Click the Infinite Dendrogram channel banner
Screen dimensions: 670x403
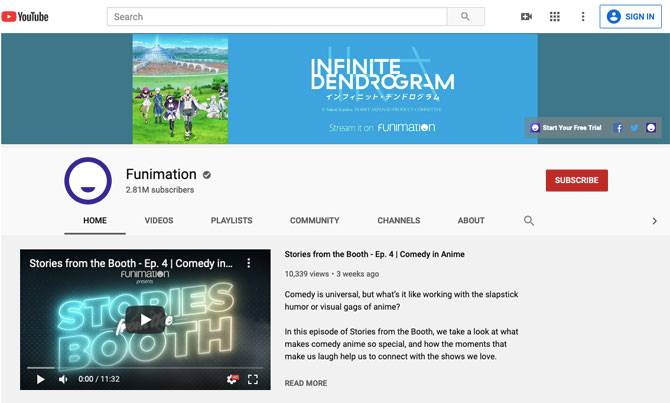[x=335, y=89]
